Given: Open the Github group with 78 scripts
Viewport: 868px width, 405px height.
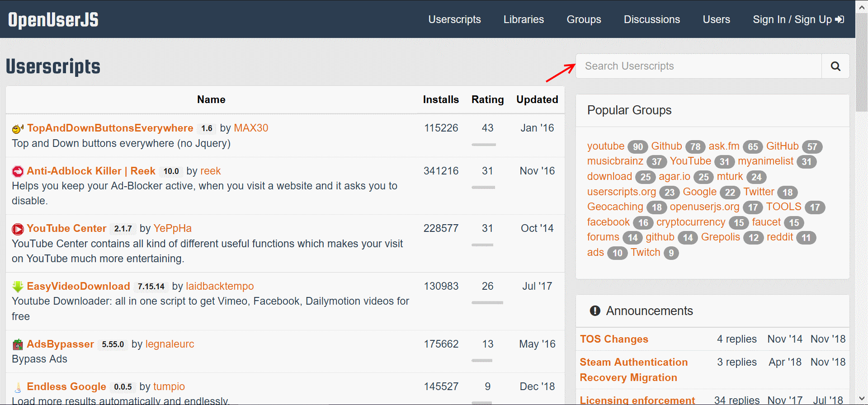Looking at the screenshot, I should coord(666,146).
